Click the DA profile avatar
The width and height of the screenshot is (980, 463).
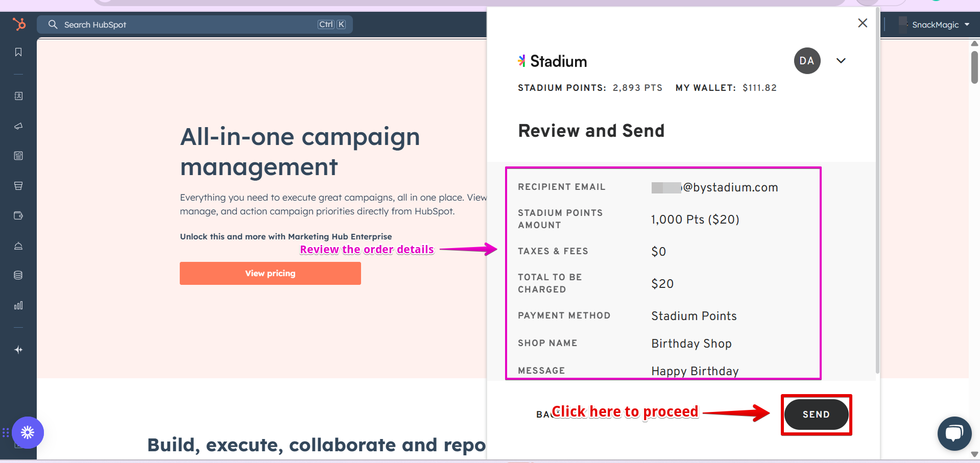807,61
